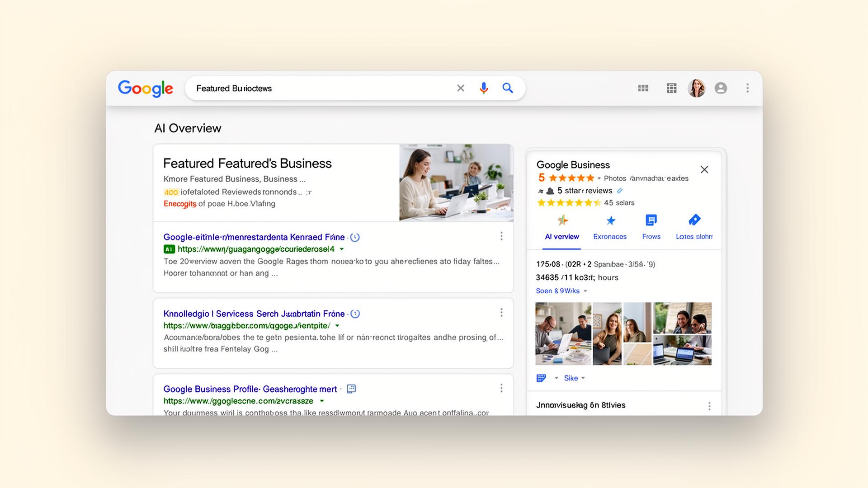
Task: Click the 'Jnnowisuekag 6n 8tlvies' heading
Action: tap(581, 405)
